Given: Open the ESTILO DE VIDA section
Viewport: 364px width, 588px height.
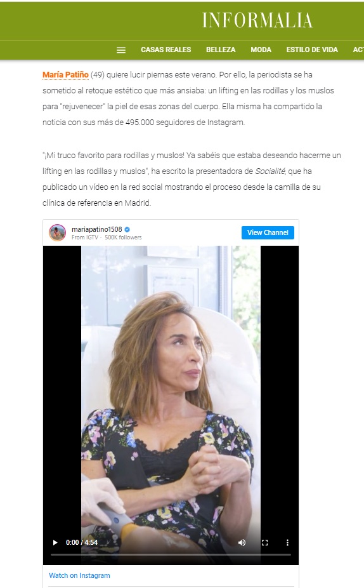Looking at the screenshot, I should (x=312, y=50).
